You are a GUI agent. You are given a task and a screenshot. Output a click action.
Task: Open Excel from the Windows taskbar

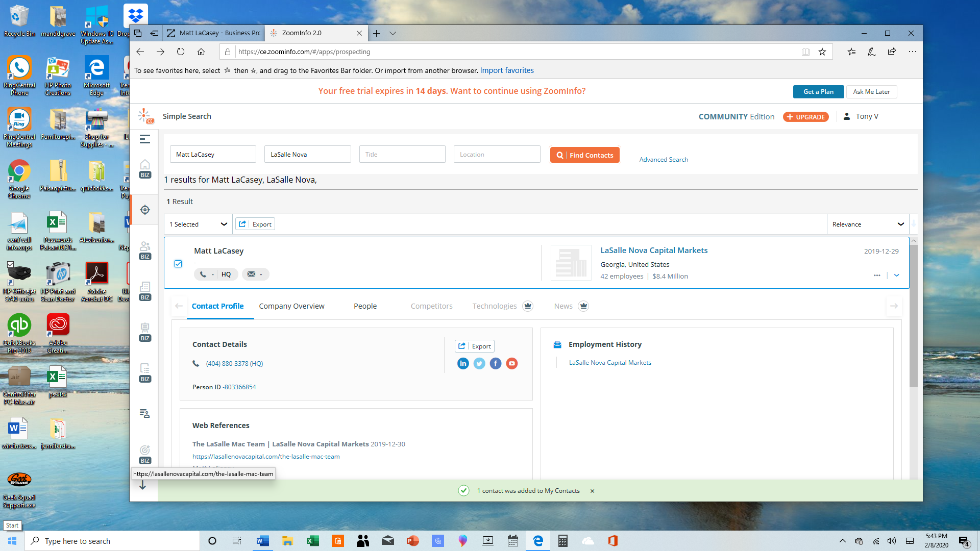[x=312, y=541]
